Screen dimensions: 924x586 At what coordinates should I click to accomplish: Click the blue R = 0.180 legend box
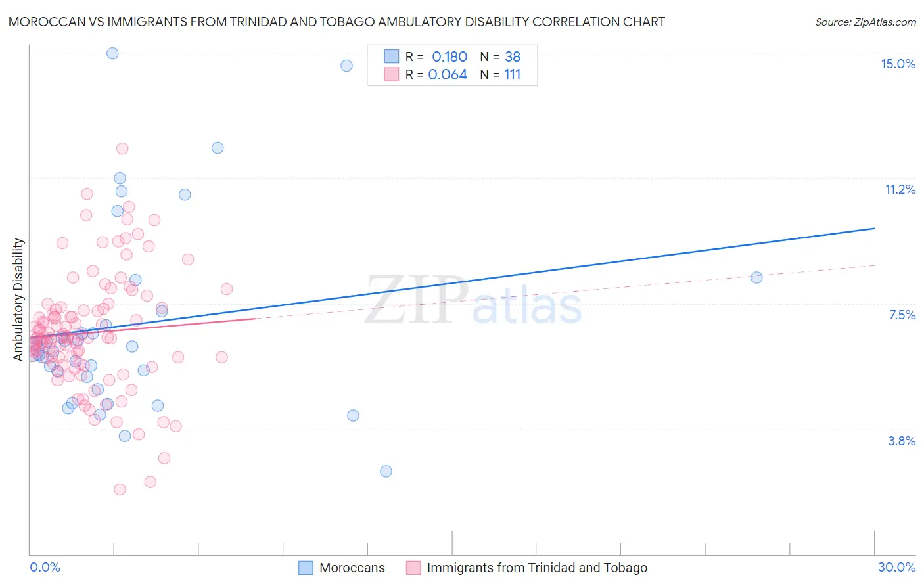tap(392, 56)
